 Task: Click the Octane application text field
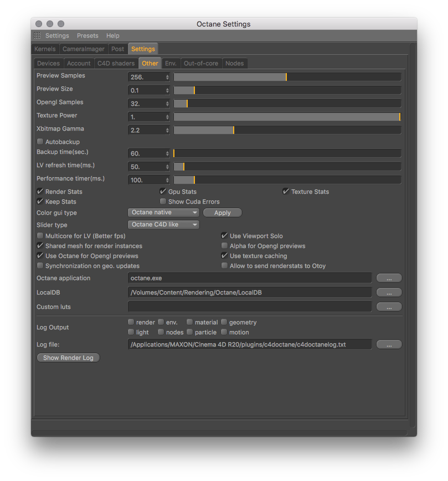tap(250, 278)
